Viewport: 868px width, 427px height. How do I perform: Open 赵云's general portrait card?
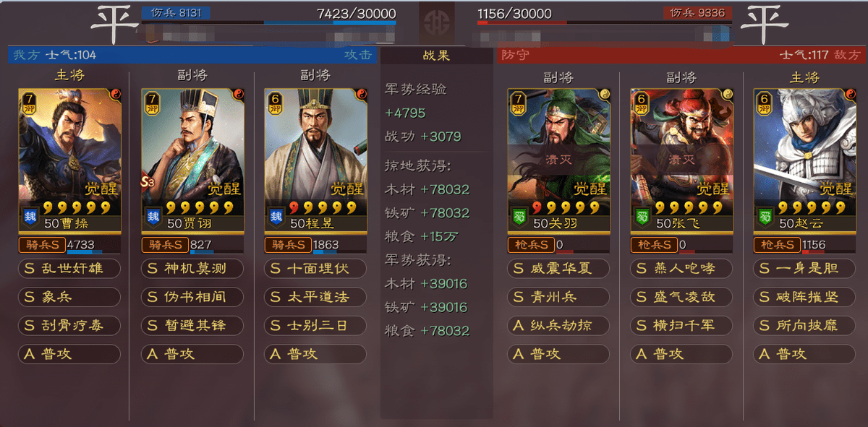point(804,158)
